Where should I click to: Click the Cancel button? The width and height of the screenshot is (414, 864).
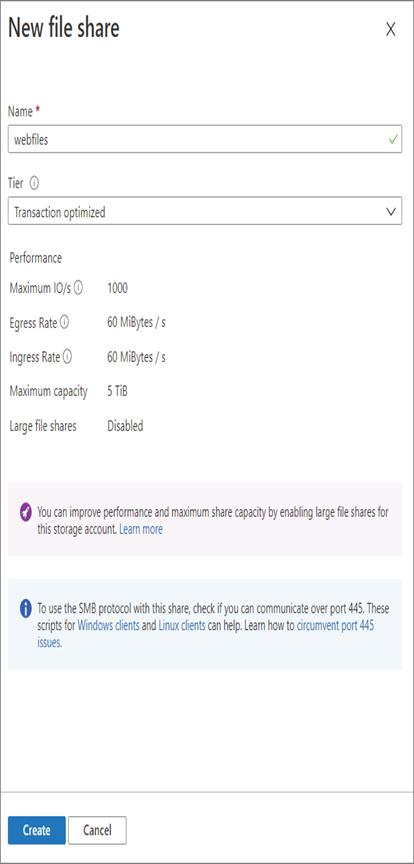pyautogui.click(x=98, y=830)
